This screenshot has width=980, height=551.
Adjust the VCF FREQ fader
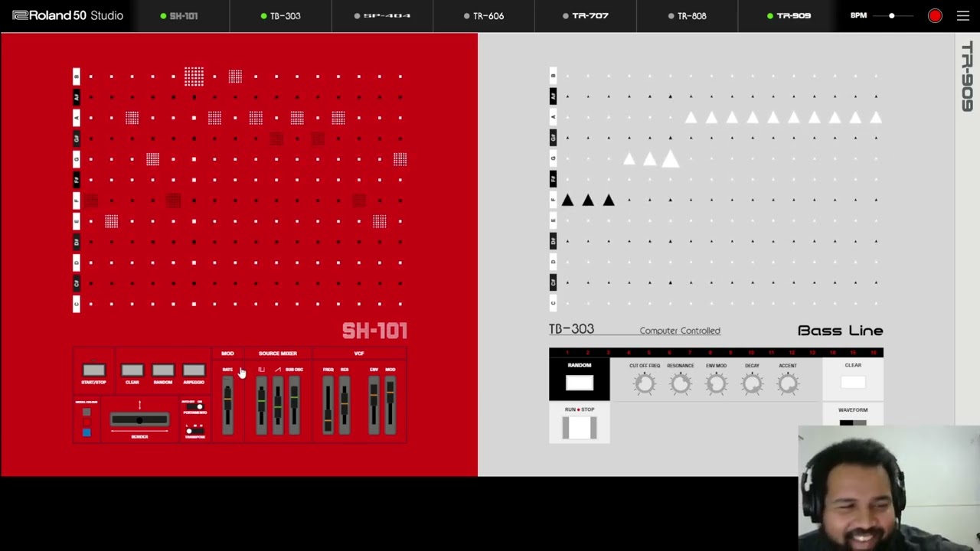click(x=328, y=406)
